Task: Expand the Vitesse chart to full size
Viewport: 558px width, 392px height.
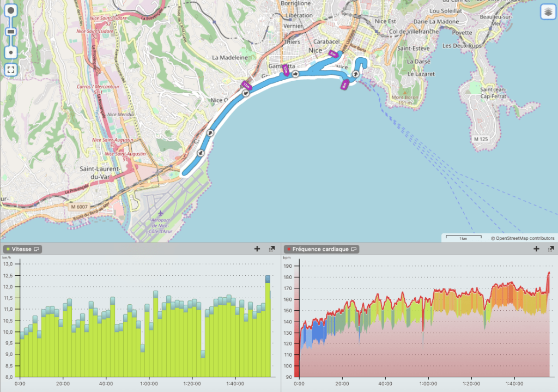Action: click(271, 249)
